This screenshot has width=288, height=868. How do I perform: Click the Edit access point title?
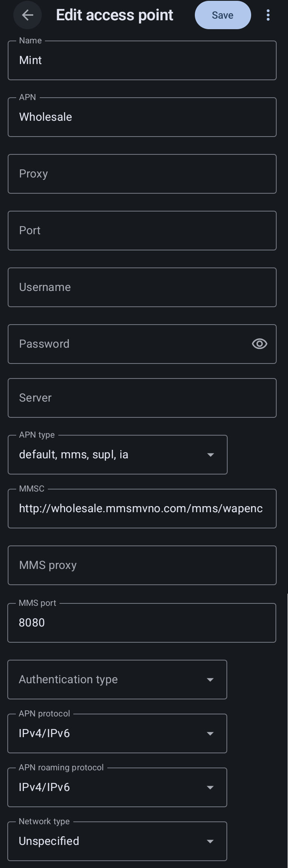[115, 15]
